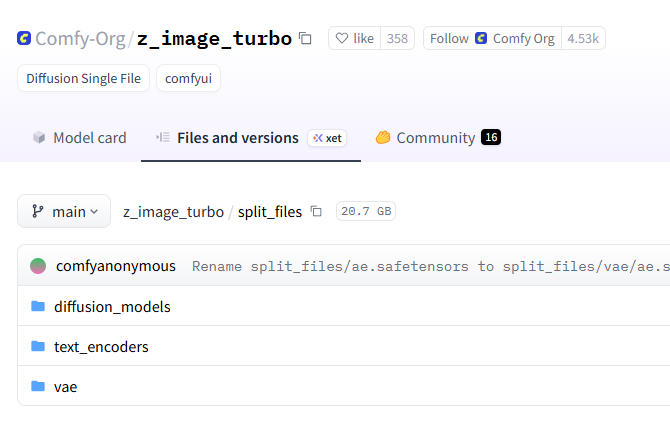Click the split_files breadcrumb
Viewport: 670px width, 422px height.
coord(270,211)
